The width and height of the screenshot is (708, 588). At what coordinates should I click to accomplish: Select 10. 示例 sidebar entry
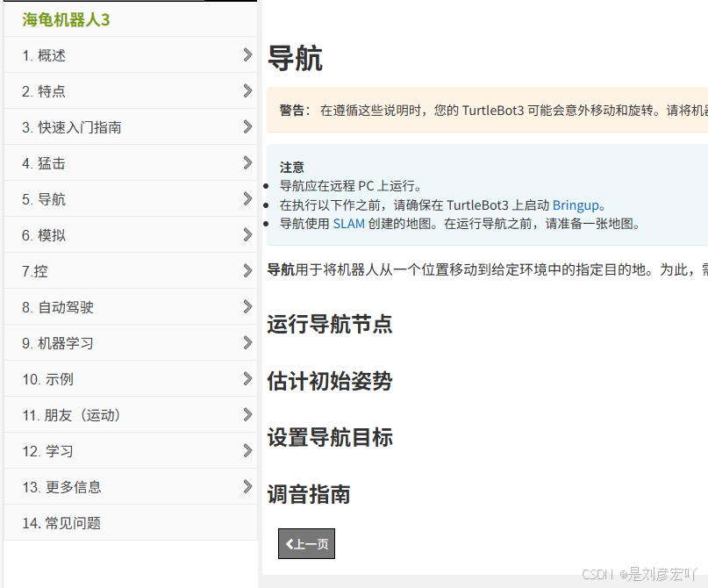(x=131, y=378)
